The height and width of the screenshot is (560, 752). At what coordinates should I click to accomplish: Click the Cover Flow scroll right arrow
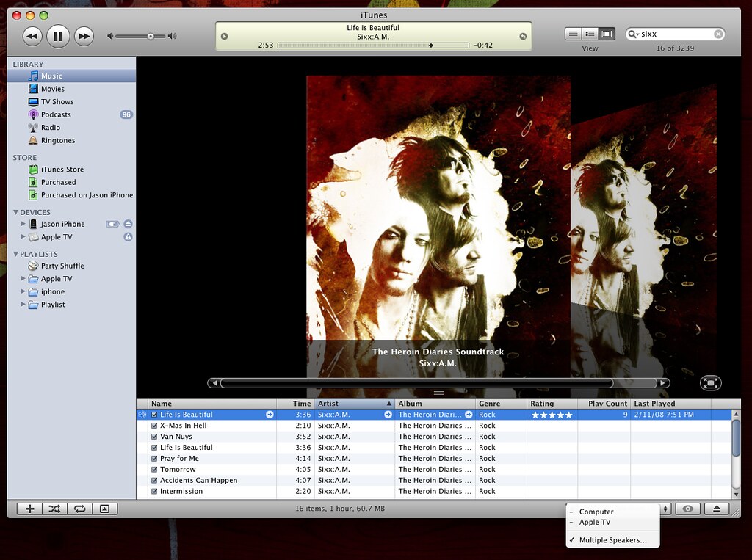(x=663, y=383)
